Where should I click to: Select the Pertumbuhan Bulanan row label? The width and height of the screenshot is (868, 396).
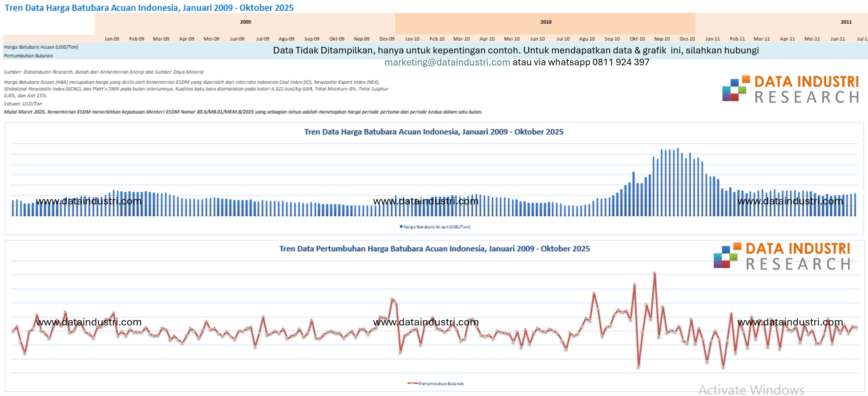[x=28, y=56]
